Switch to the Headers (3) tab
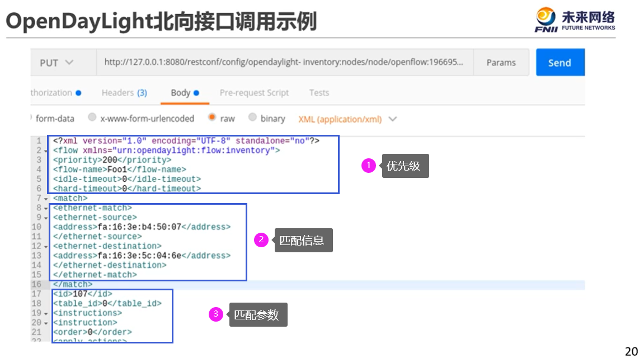Viewport: 644px width, 358px height. tap(124, 93)
